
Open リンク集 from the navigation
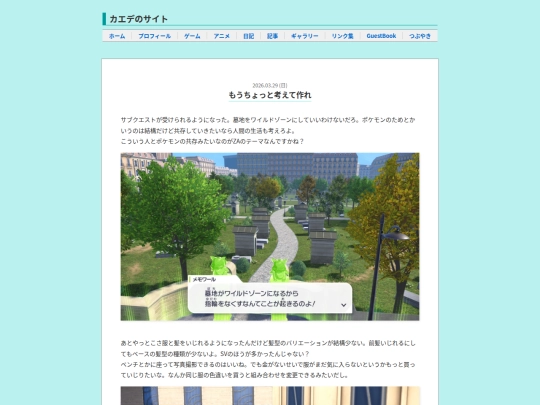pos(342,36)
